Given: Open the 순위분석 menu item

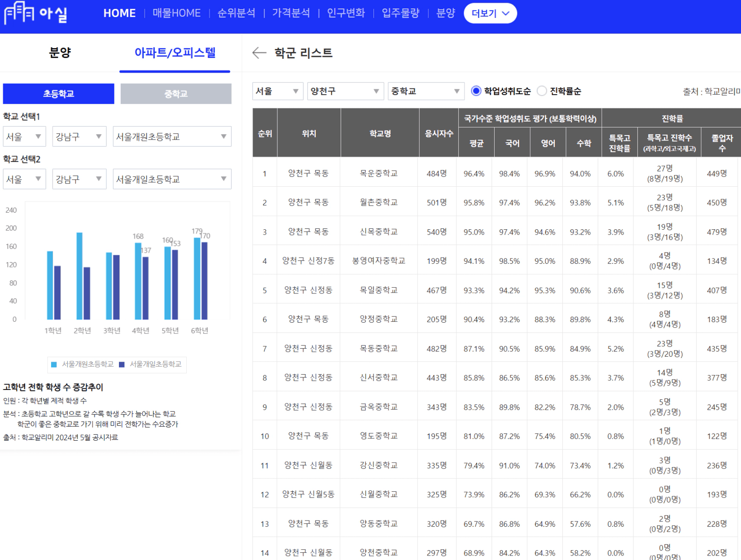Looking at the screenshot, I should point(236,13).
